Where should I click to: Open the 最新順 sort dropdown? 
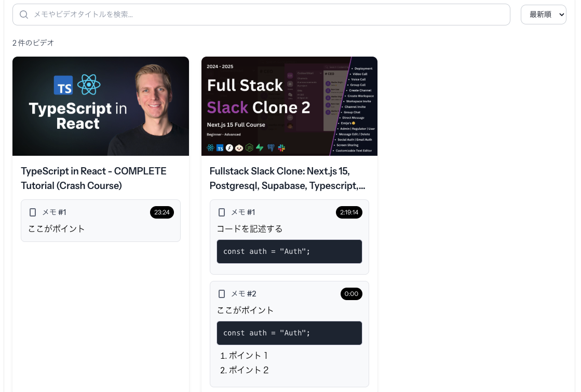(543, 15)
